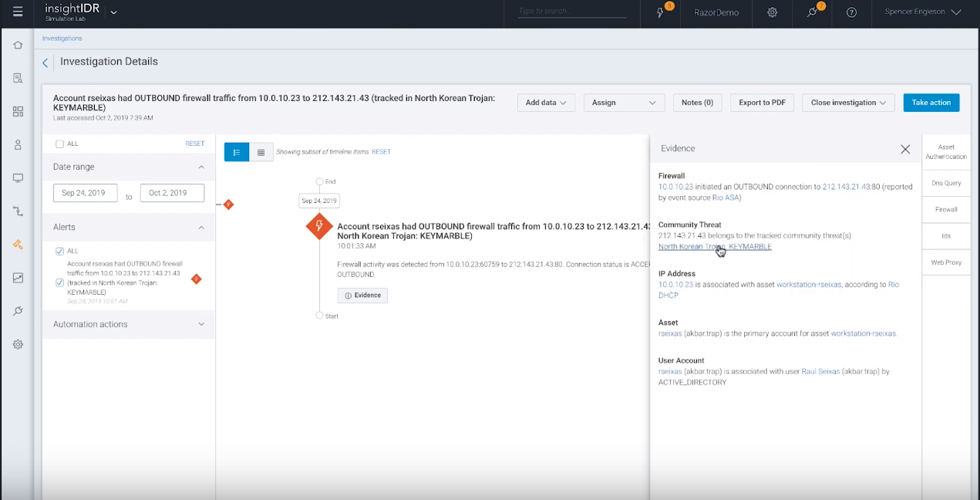Click the small orange diamond beside the timeline
980x500 pixels.
point(228,204)
